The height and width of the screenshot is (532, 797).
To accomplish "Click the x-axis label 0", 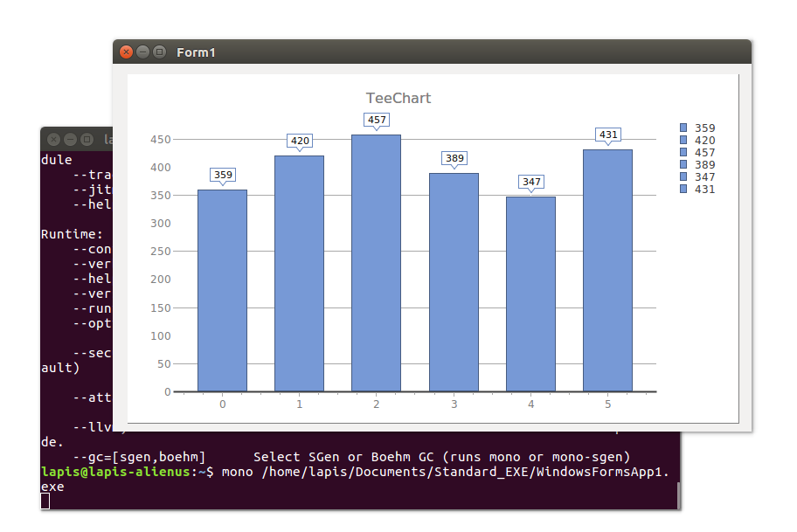I will point(223,404).
